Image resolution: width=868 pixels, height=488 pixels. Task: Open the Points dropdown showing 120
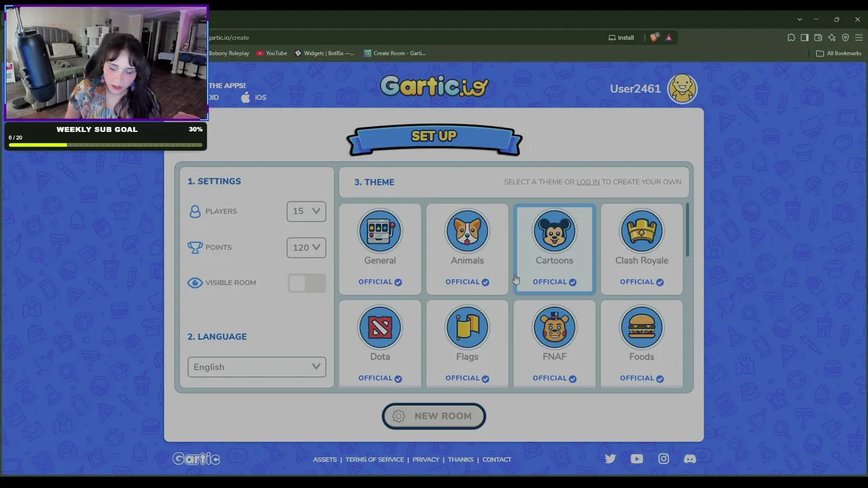307,247
